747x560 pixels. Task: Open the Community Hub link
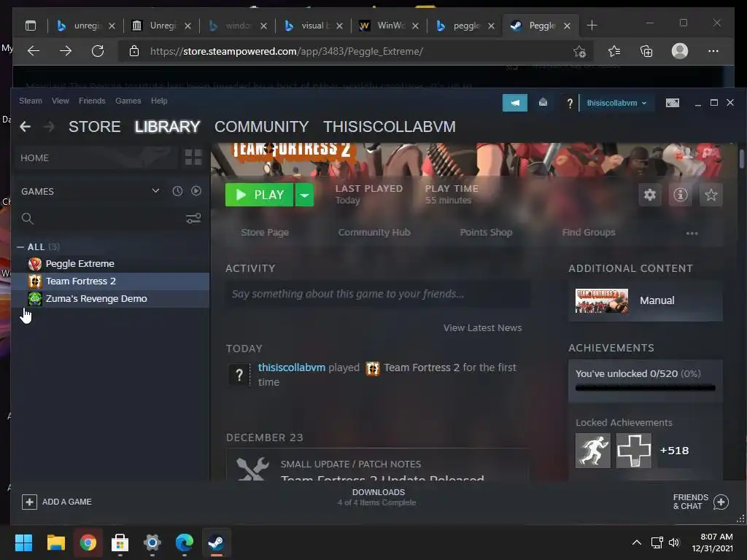coord(374,233)
